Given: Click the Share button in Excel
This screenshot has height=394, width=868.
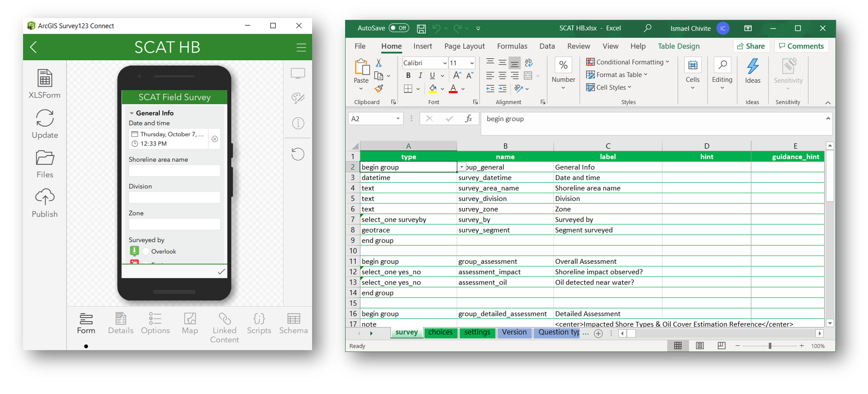Looking at the screenshot, I should (751, 46).
